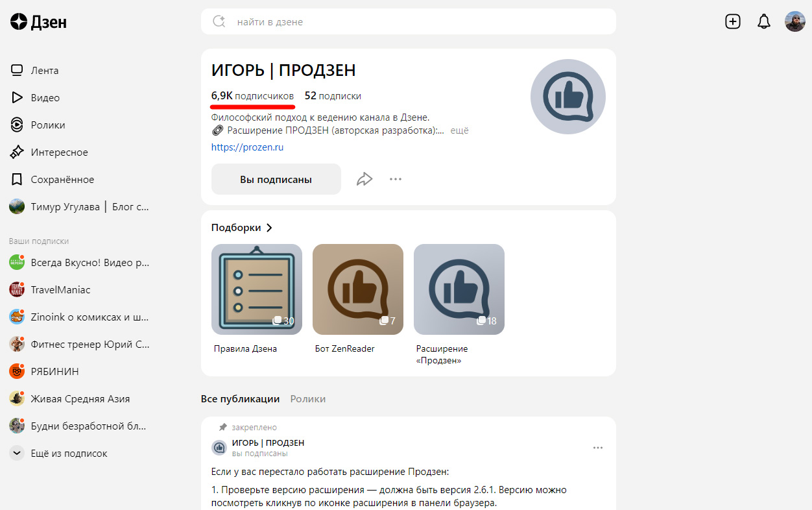Click the найти в дзене search field
Image resolution: width=812 pixels, height=510 pixels.
tap(409, 21)
